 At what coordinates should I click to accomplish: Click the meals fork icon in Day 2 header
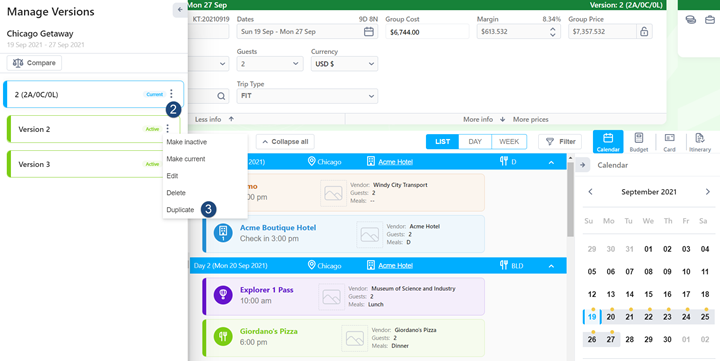[x=504, y=265]
